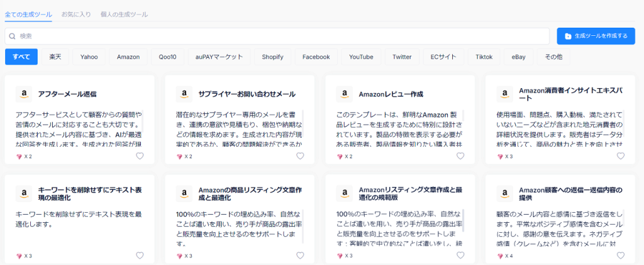Focus the 検索 search field

coord(277,36)
